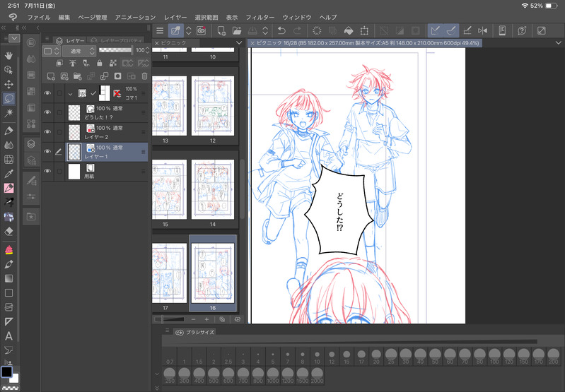This screenshot has width=565, height=392.
Task: Click zoom-in plus in page manager
Action: (x=206, y=319)
